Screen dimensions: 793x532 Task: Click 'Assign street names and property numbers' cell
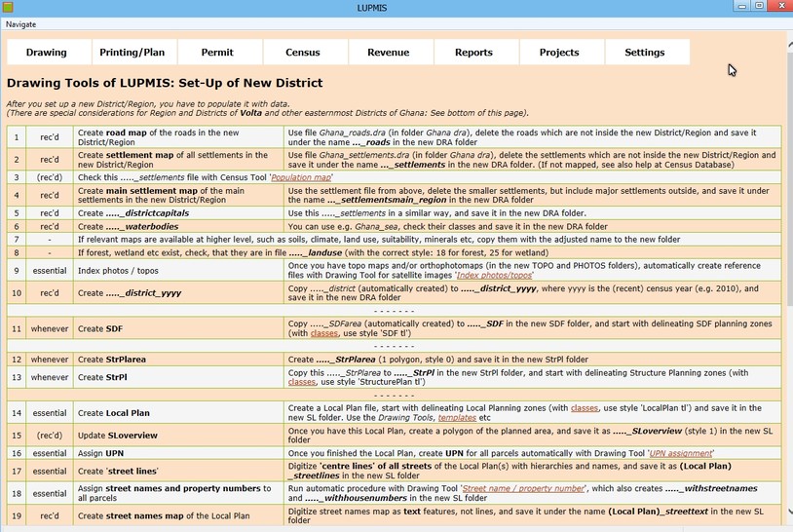(x=178, y=493)
